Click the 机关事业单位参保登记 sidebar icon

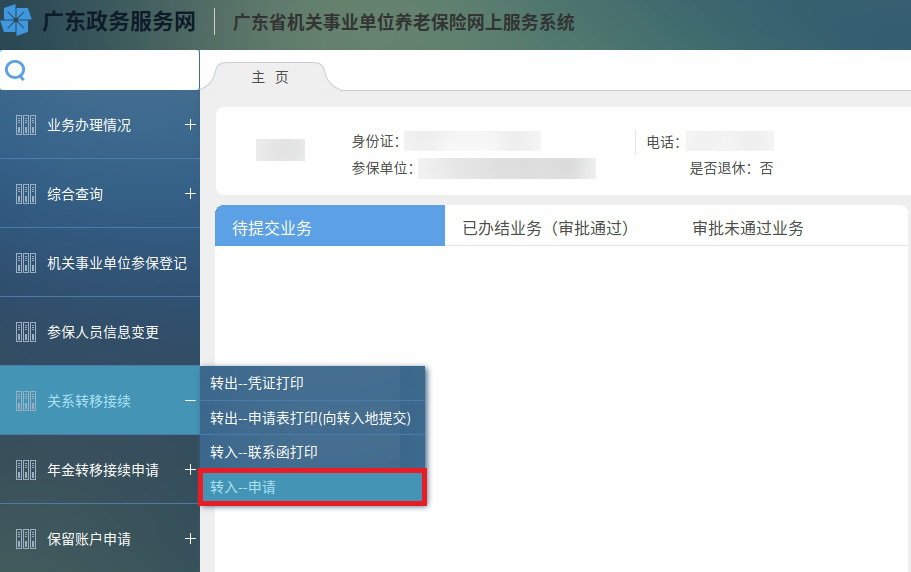26,263
